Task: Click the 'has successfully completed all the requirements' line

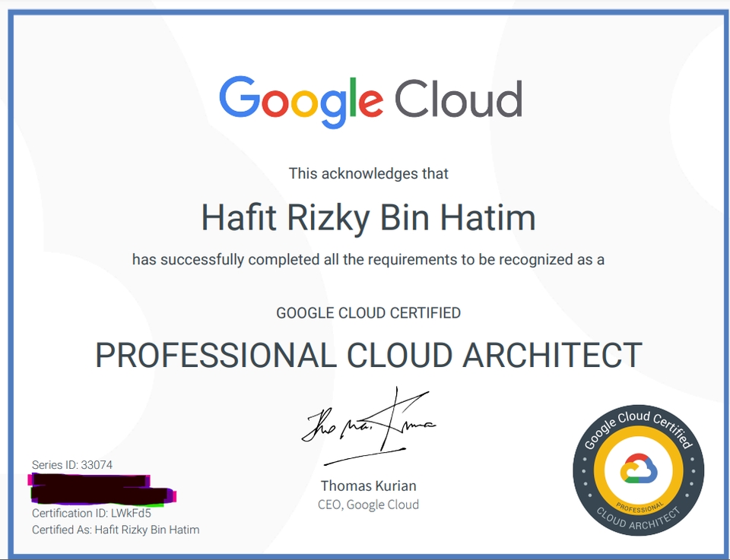Action: [x=368, y=260]
